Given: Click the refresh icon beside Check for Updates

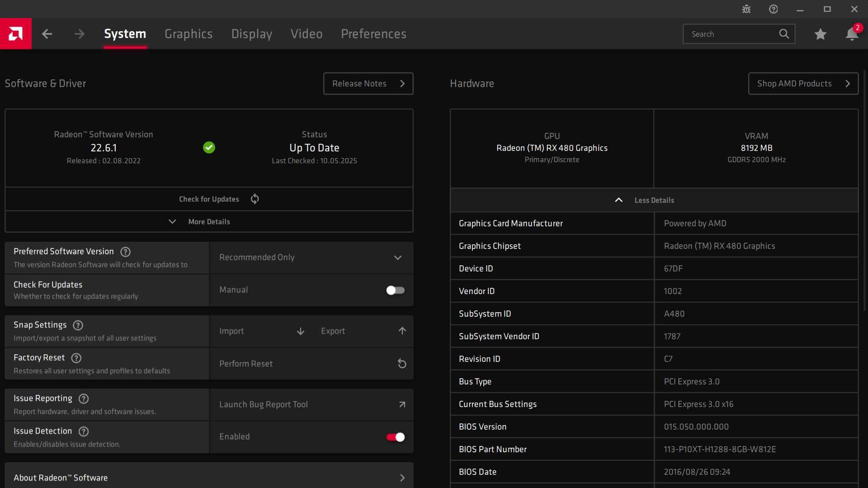Looking at the screenshot, I should point(255,199).
